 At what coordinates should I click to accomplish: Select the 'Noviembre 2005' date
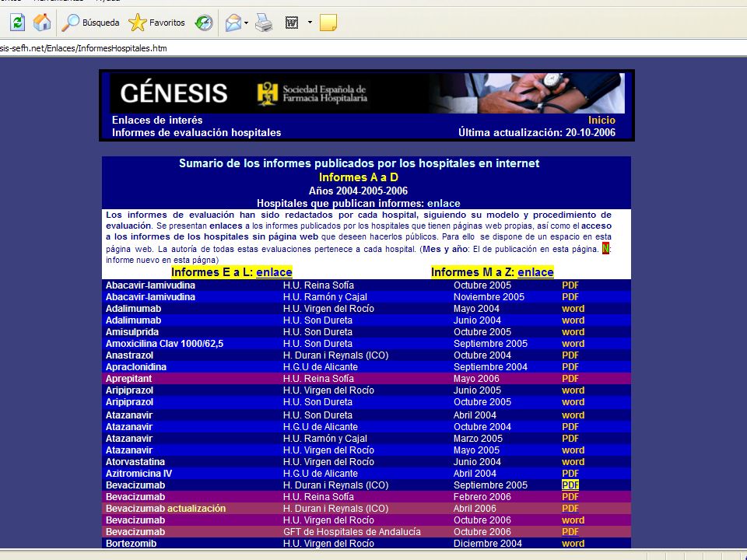[x=489, y=296]
